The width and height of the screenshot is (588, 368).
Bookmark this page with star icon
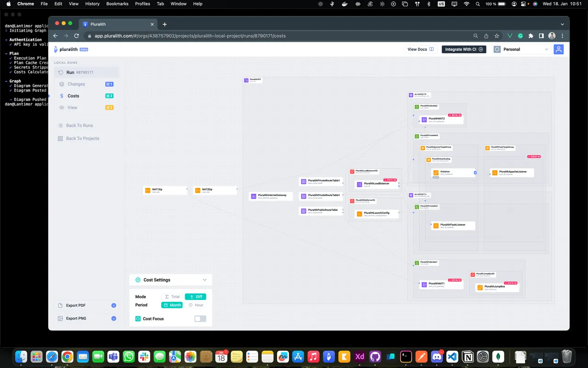[497, 36]
